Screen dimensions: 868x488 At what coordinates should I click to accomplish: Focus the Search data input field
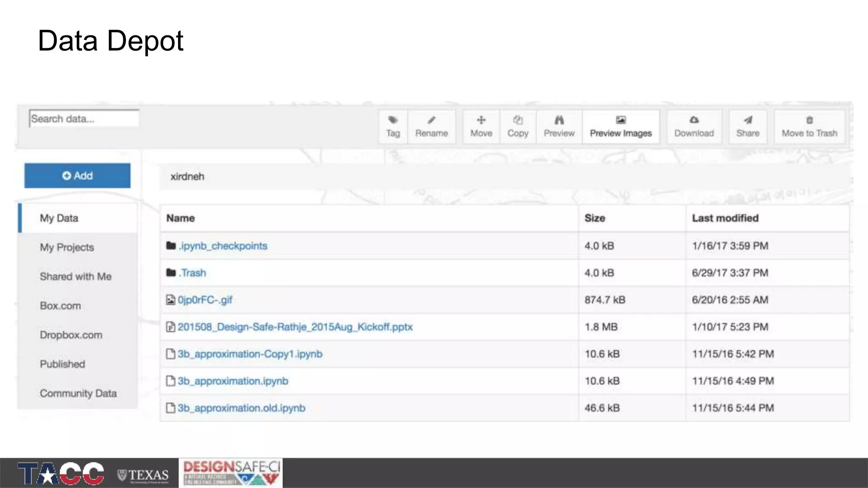coord(84,119)
